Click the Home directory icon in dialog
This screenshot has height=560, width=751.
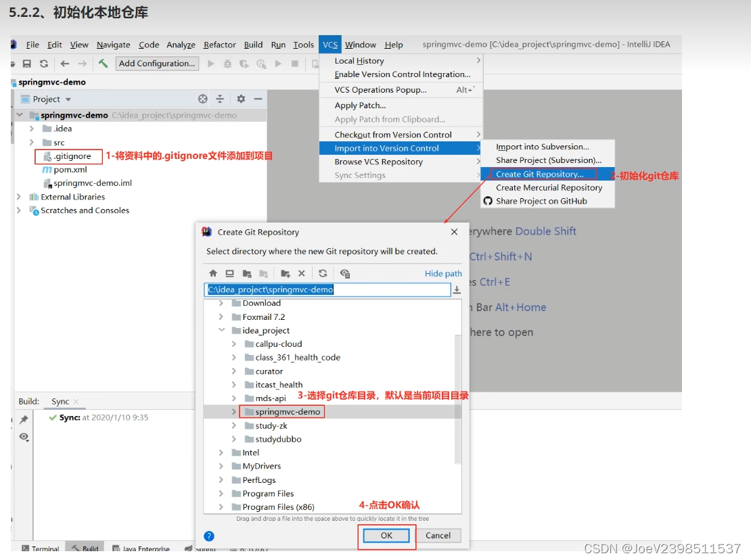pos(213,273)
